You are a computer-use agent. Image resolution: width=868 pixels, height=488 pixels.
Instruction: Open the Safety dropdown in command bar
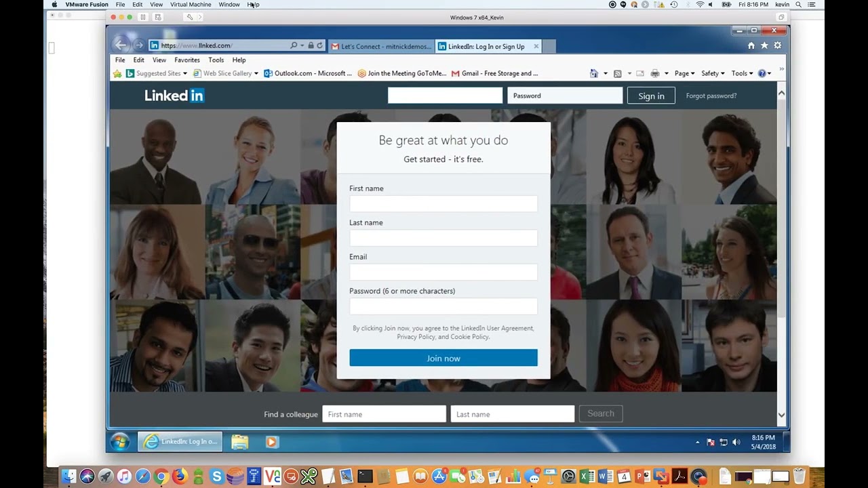coord(713,73)
